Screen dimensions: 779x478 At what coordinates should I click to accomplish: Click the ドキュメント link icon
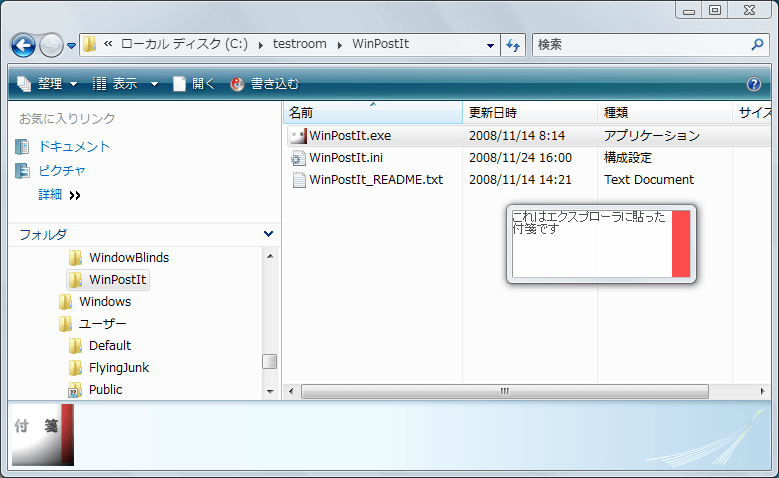click(22, 147)
